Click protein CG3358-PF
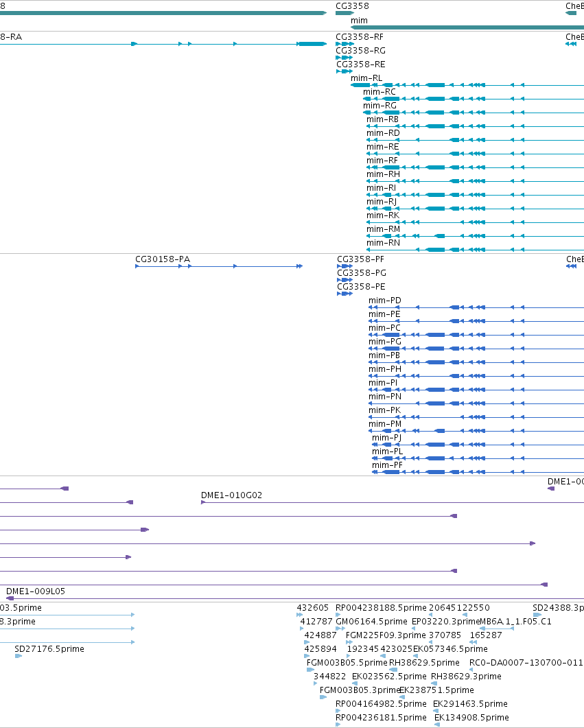 (x=361, y=259)
